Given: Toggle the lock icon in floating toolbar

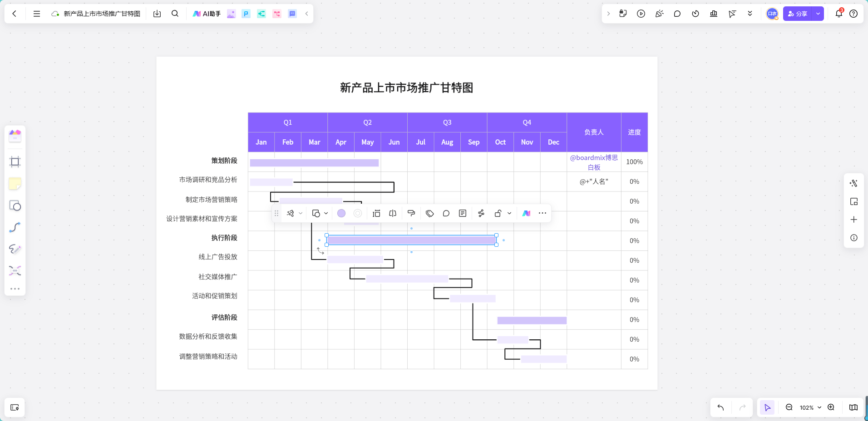Looking at the screenshot, I should [498, 213].
